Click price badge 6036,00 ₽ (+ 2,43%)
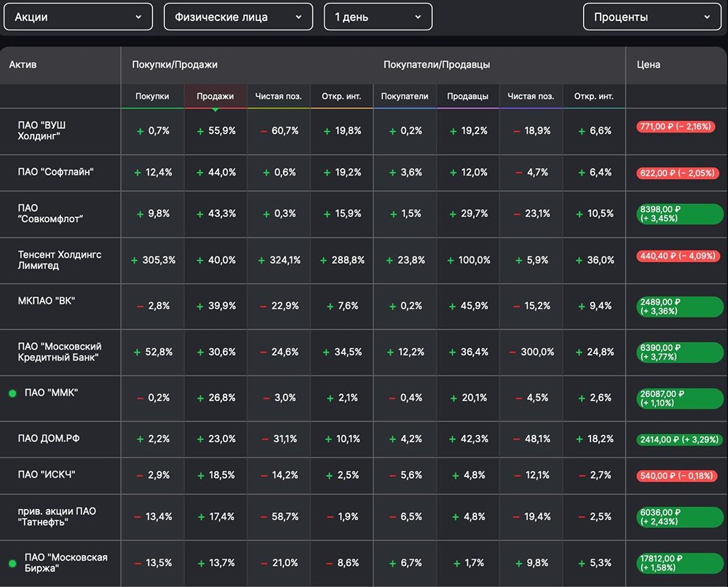 click(x=680, y=517)
